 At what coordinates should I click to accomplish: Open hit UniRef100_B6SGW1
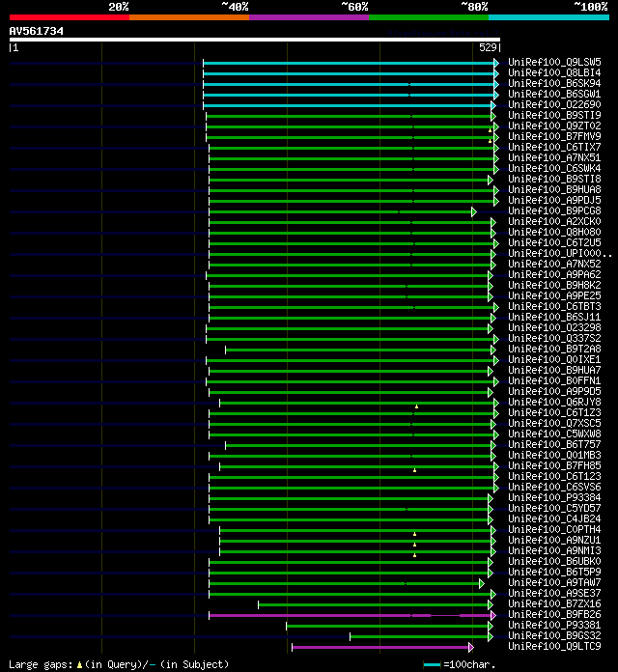[554, 94]
